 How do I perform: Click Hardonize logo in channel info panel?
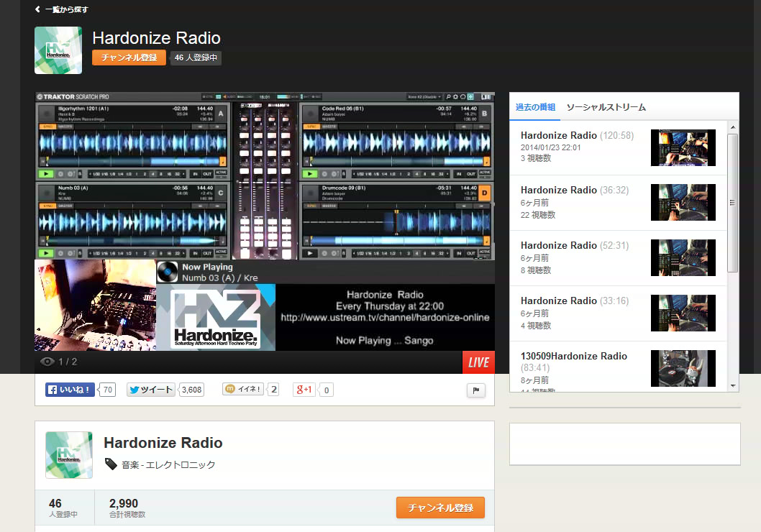coord(69,455)
